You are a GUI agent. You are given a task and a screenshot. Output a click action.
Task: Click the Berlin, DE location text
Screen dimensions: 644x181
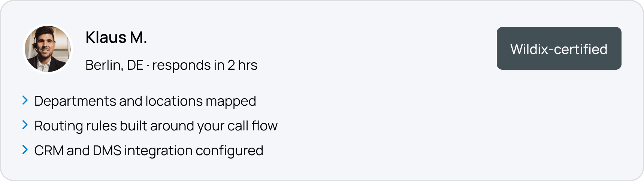tap(114, 65)
